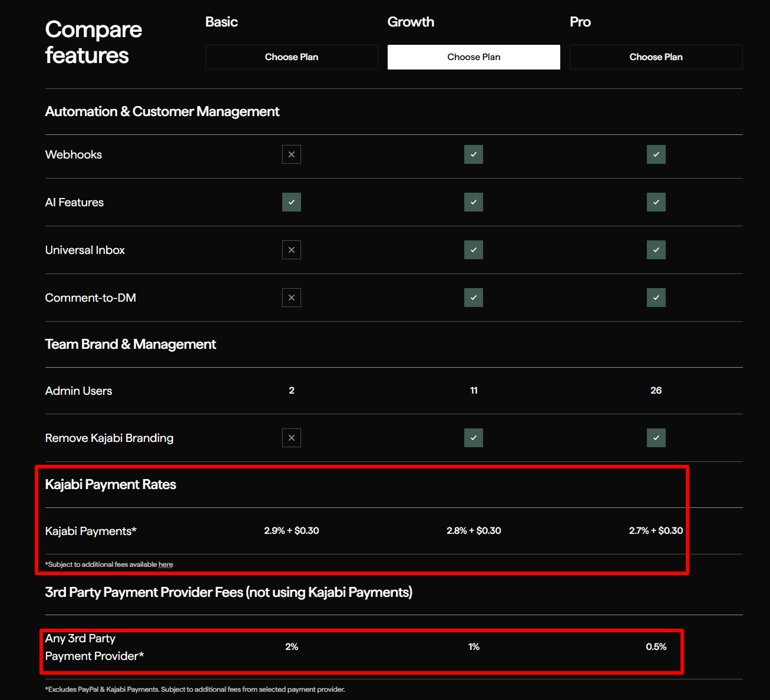
Task: Click the 'Any 3rd Party Payment Provider*' label
Action: pyautogui.click(x=94, y=647)
